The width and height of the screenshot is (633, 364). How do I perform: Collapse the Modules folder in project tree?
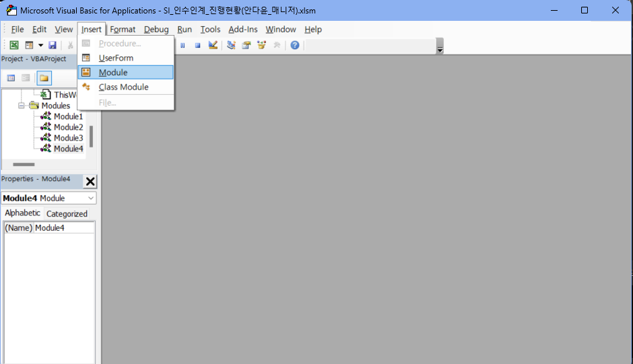pyautogui.click(x=21, y=106)
